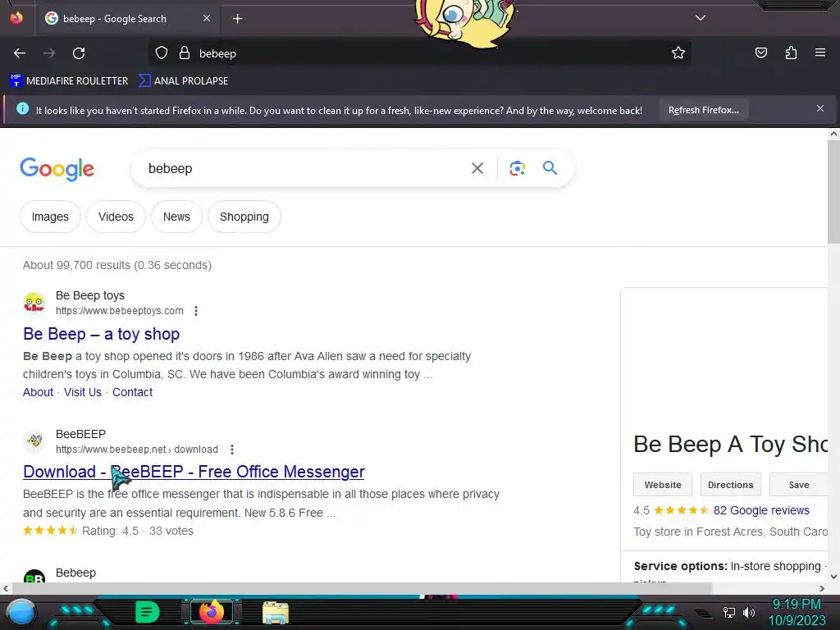Click the address bar showing bebeep
Screen dimensions: 840x630
[x=419, y=53]
